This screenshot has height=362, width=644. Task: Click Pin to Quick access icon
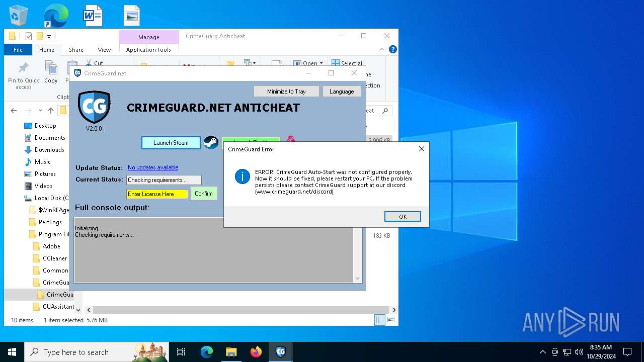[23, 75]
